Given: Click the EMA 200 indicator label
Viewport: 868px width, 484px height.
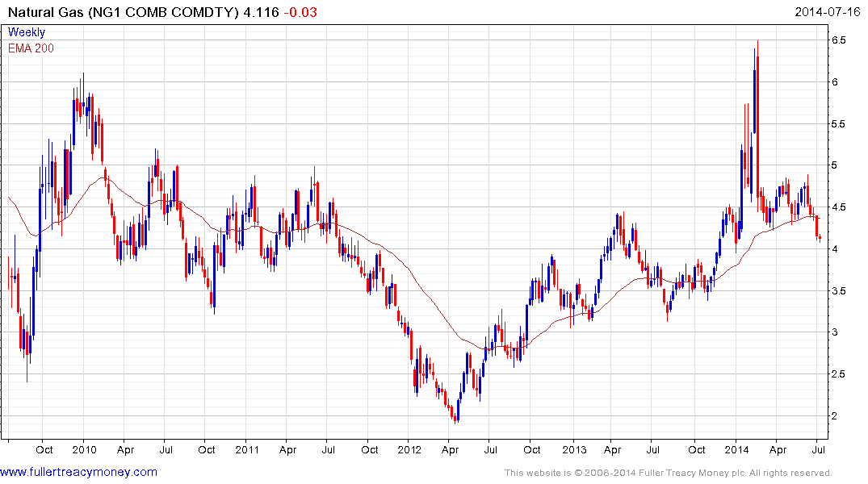Looking at the screenshot, I should coord(31,48).
